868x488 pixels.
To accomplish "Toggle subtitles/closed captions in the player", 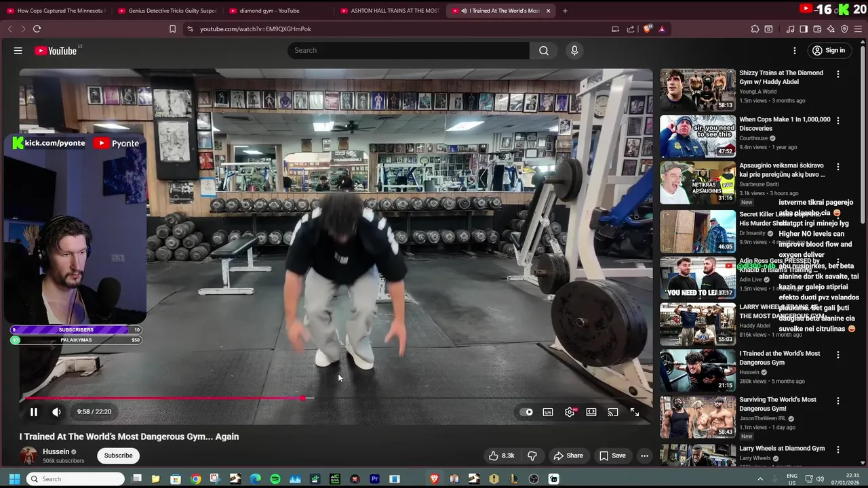I will tap(548, 412).
